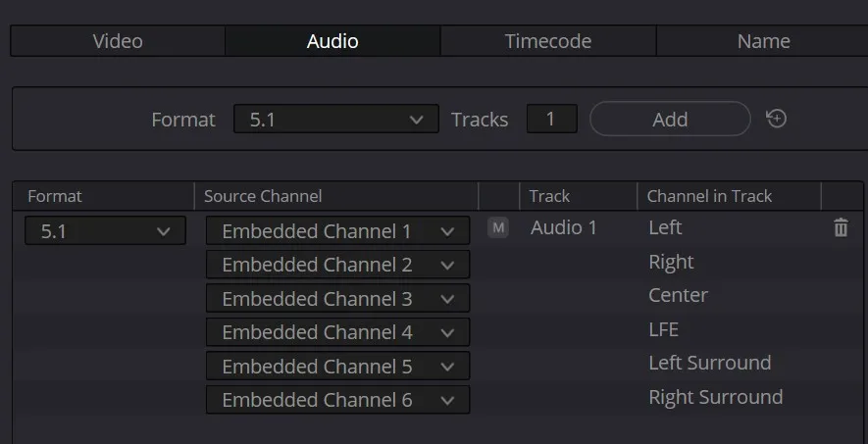Expand Embedded Channel 6 dropdown
The width and height of the screenshot is (868, 444).
337,400
